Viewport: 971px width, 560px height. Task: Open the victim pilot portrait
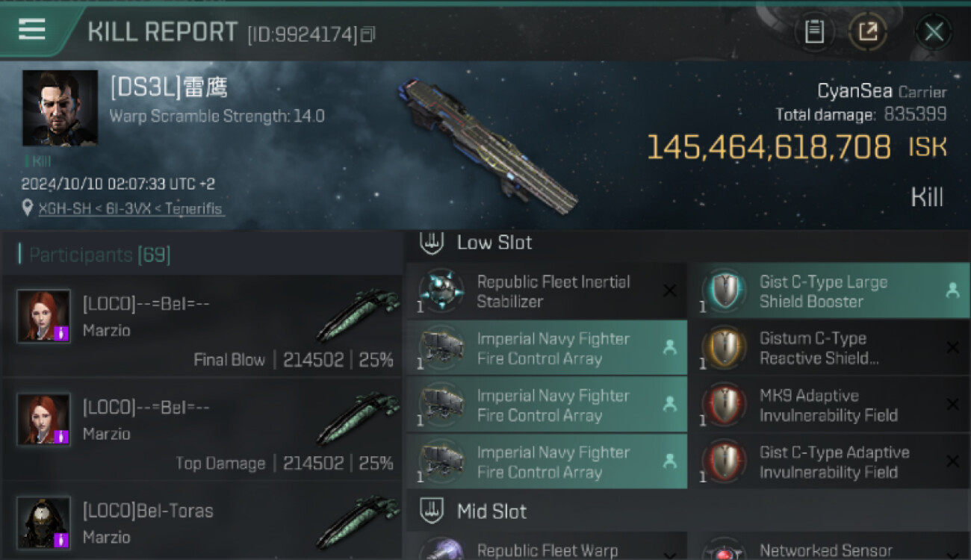coord(60,108)
